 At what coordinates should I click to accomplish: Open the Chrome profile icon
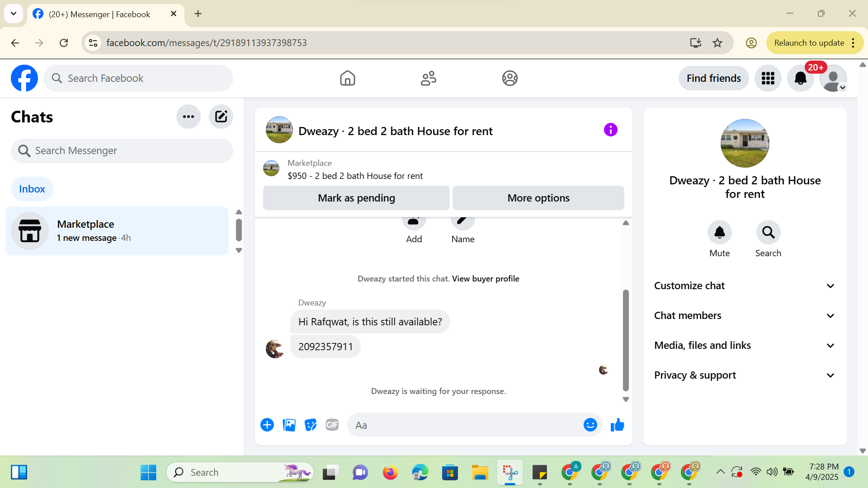pos(751,43)
